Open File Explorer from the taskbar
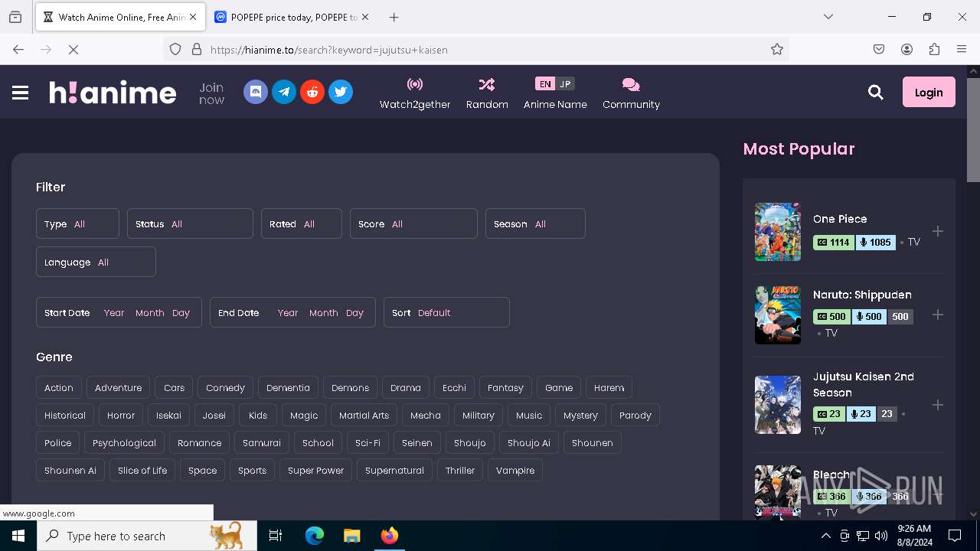 pos(351,536)
